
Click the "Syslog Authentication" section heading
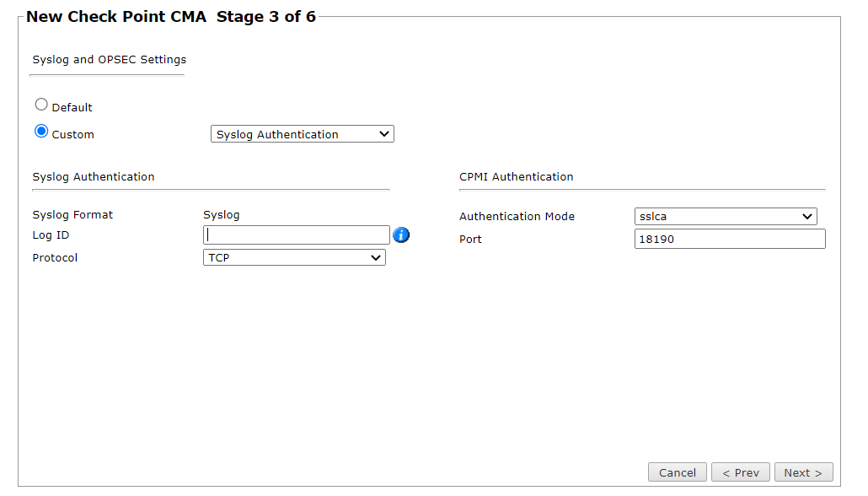tap(94, 177)
